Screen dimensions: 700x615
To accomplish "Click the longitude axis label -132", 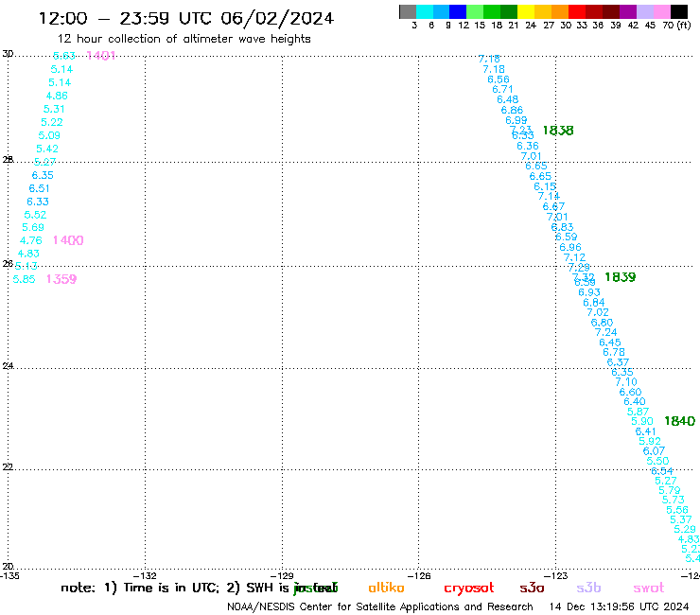I will [146, 576].
